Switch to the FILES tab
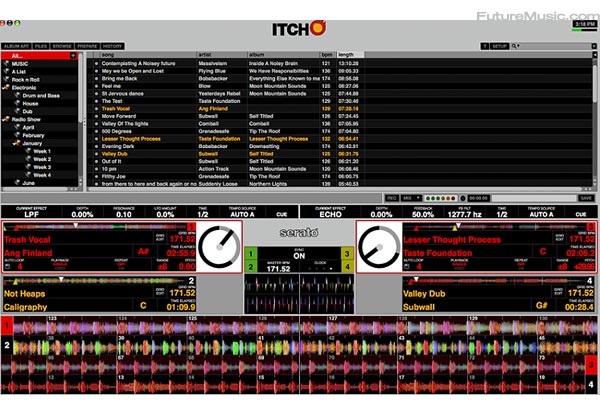This screenshot has width=600, height=415. click(x=41, y=46)
